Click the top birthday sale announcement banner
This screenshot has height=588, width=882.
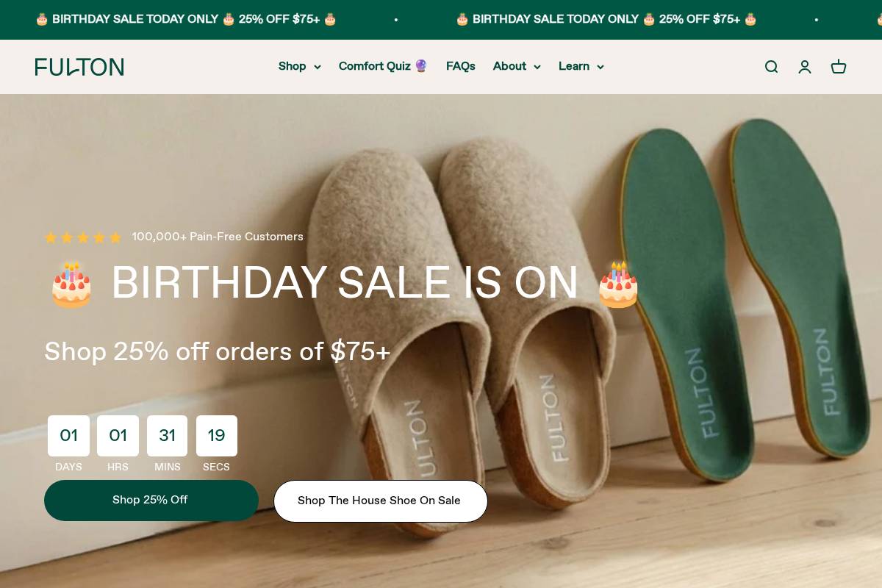186,19
